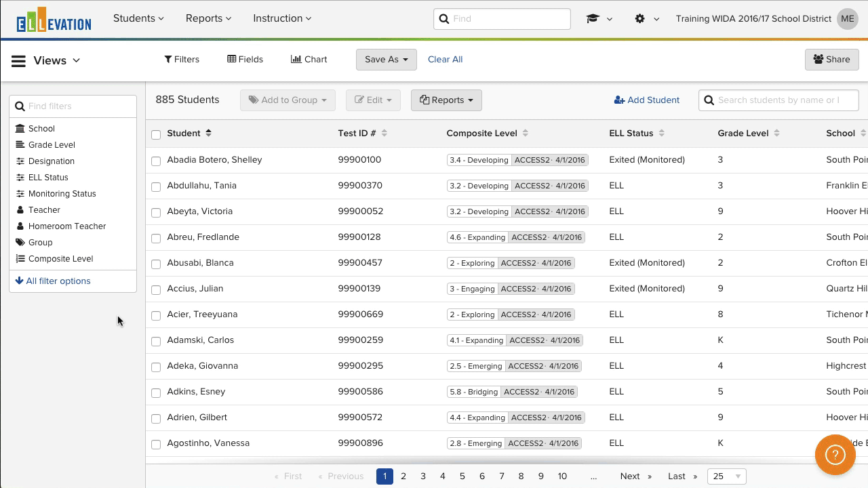Select the ELL Status filter

pos(48,178)
